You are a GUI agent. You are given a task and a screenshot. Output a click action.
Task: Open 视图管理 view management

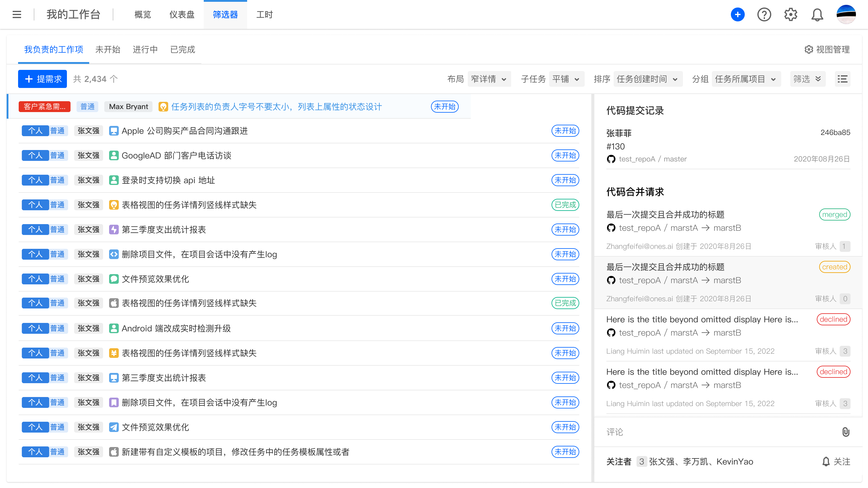coord(827,49)
